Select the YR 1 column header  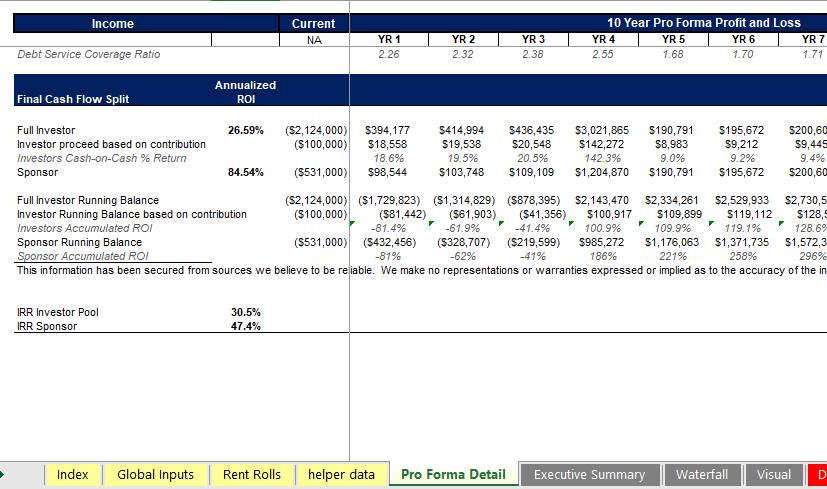[x=389, y=40]
